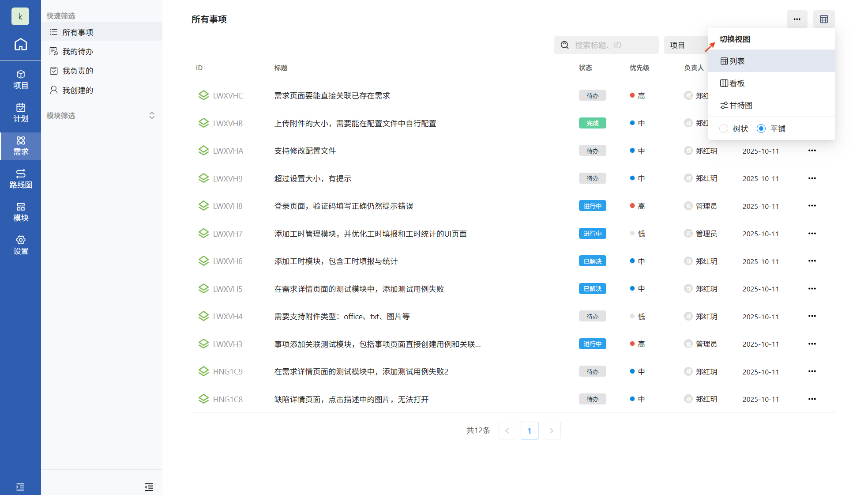Expand the 模块筛选 section

tap(151, 116)
